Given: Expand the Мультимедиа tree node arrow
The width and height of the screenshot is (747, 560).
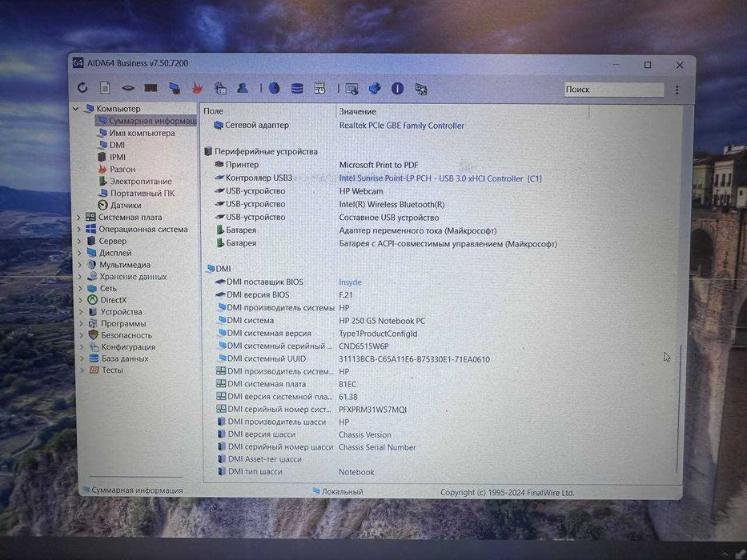Looking at the screenshot, I should pos(79,265).
